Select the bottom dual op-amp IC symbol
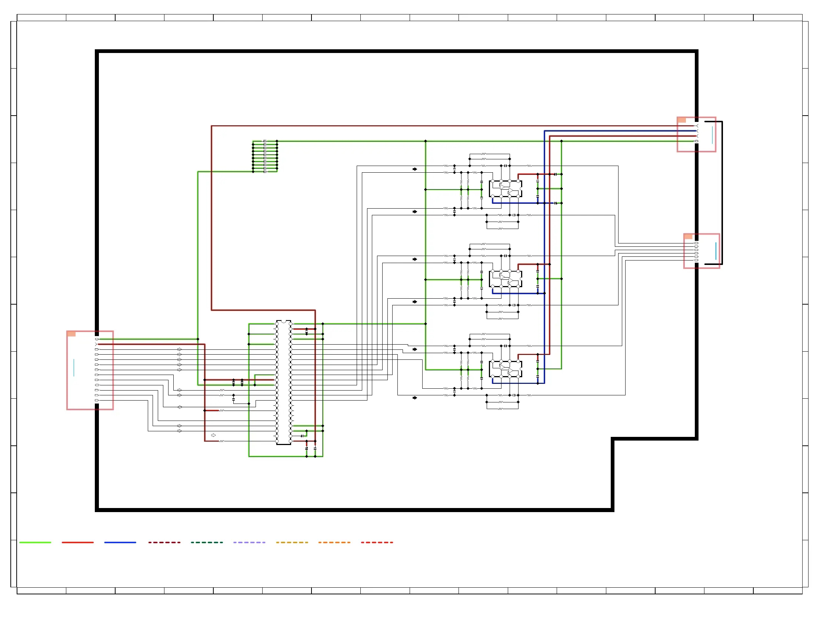Viewport: 840px width, 624px height. 506,369
